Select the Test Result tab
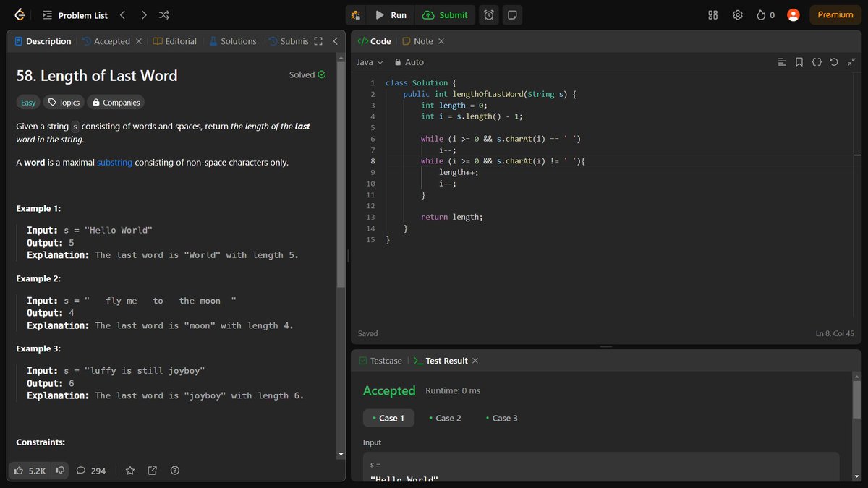Screen dimensions: 868x488 (x=441, y=361)
